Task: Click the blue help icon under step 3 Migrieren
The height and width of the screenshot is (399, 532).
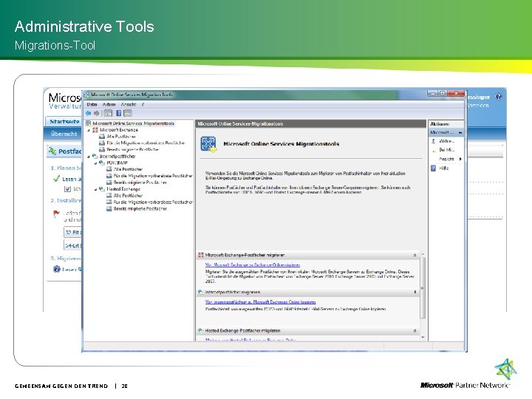Action: pyautogui.click(x=56, y=269)
